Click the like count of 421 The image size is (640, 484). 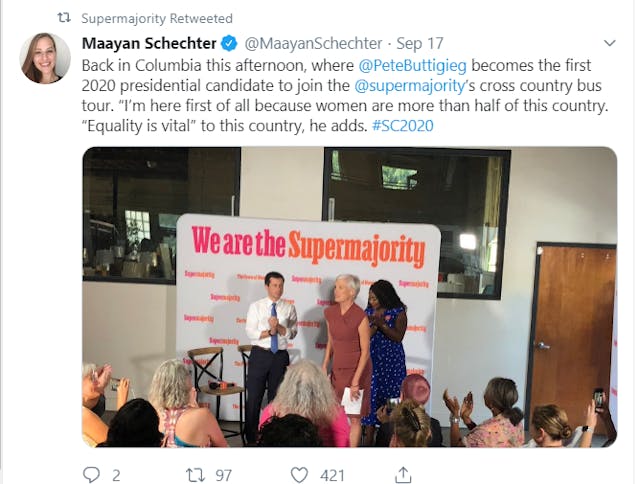tap(331, 474)
